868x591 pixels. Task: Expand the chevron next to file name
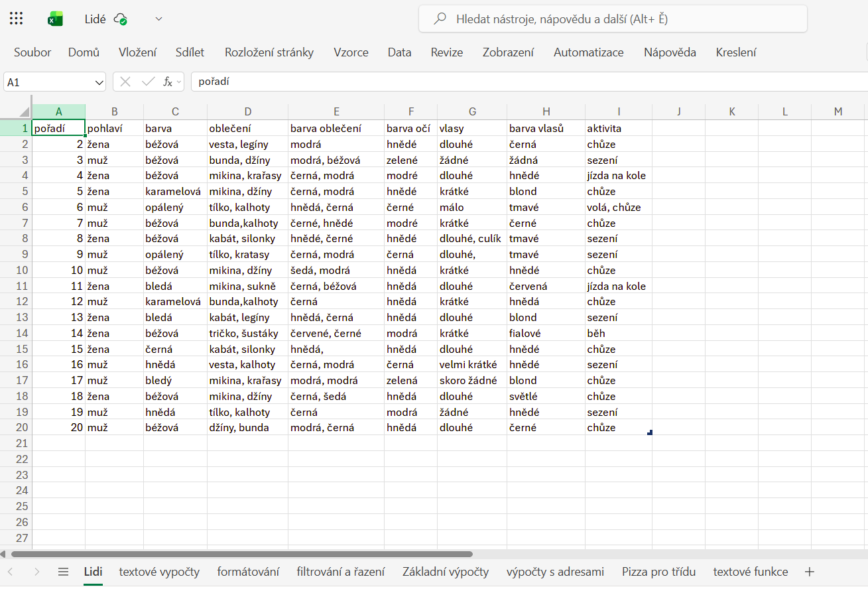(158, 19)
